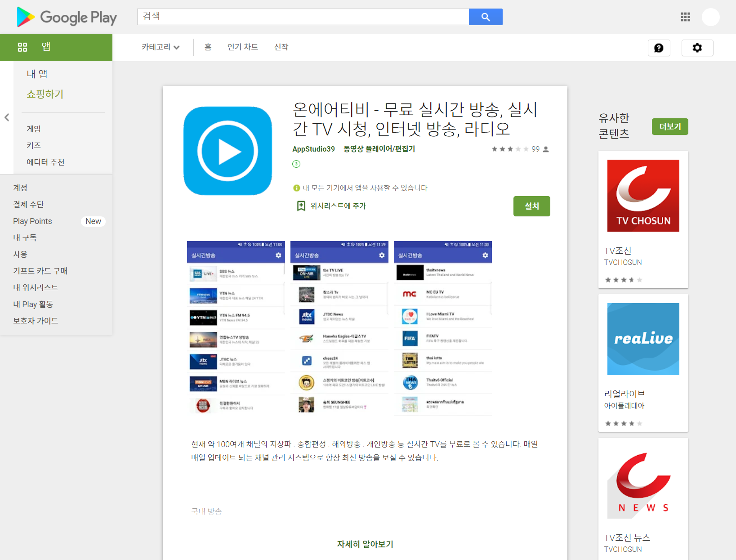Viewport: 736px width, 560px height.
Task: Open TV조선 app title
Action: pyautogui.click(x=618, y=251)
